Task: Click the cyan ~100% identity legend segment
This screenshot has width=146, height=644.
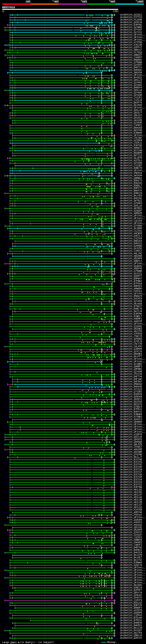Action: point(130,4)
